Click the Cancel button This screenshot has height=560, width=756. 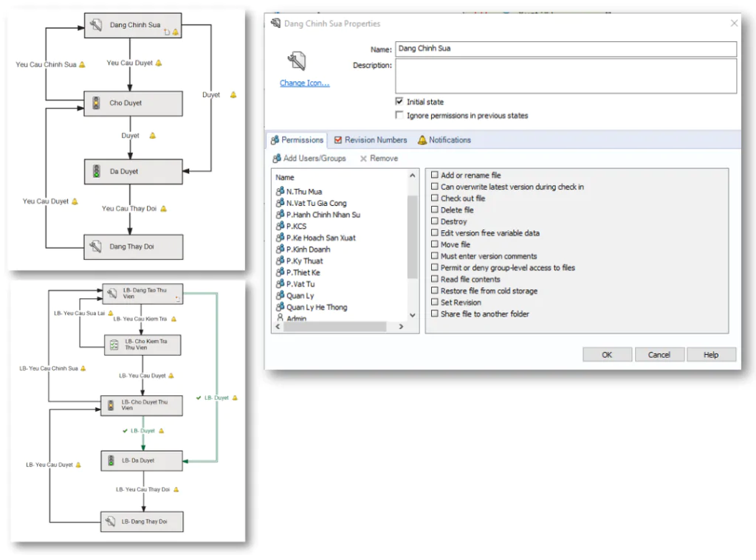click(x=659, y=355)
